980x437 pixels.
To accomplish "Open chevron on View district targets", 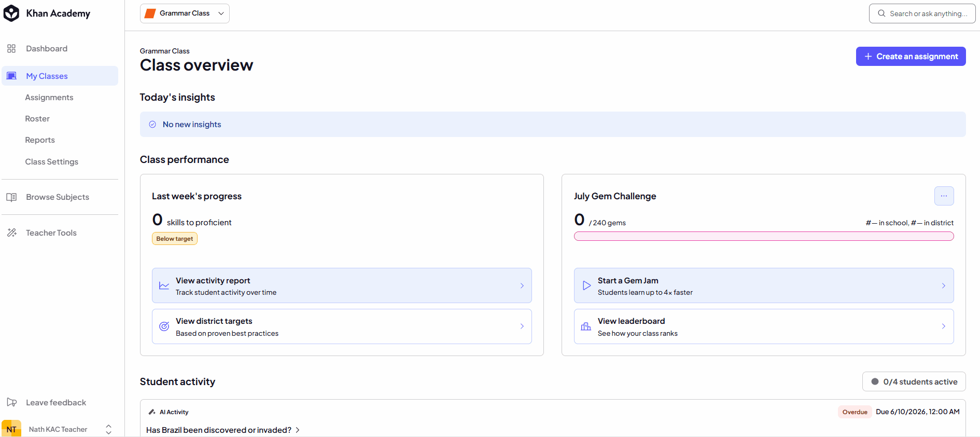I will point(522,326).
